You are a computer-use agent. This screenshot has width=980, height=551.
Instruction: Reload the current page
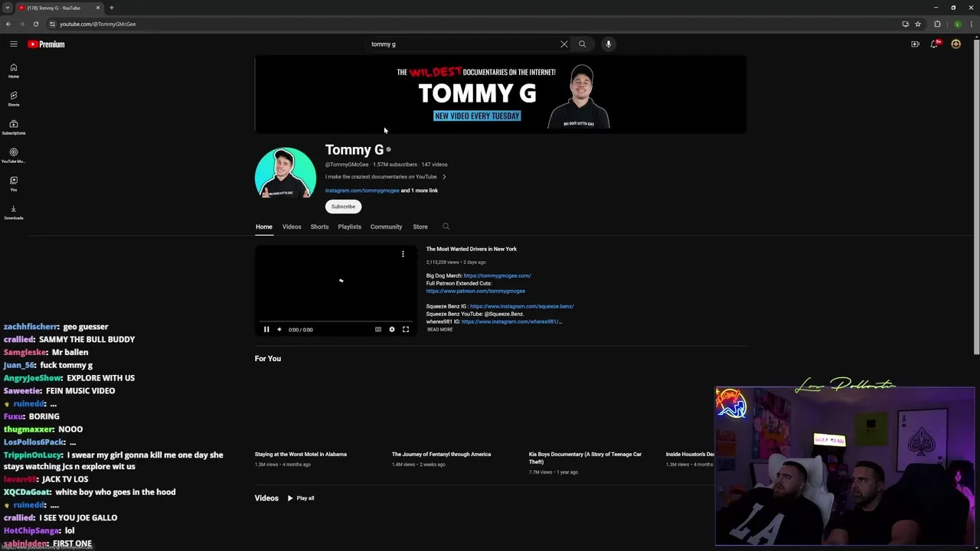[35, 24]
